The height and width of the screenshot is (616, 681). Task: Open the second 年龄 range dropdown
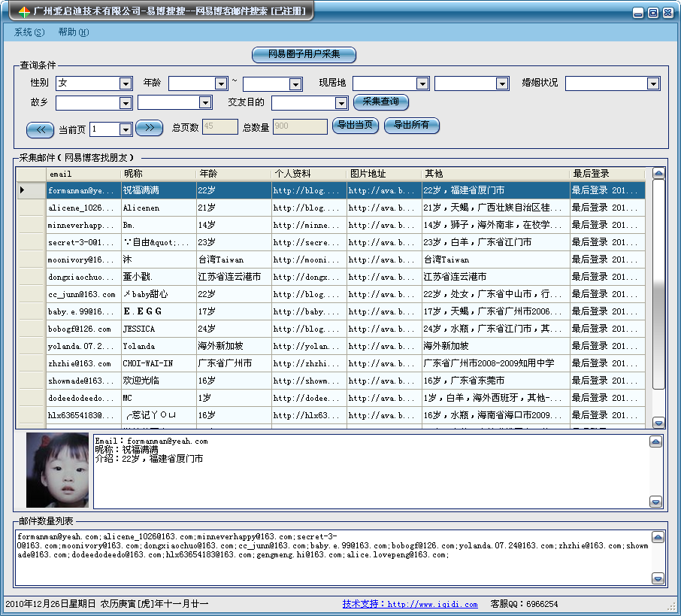[295, 83]
